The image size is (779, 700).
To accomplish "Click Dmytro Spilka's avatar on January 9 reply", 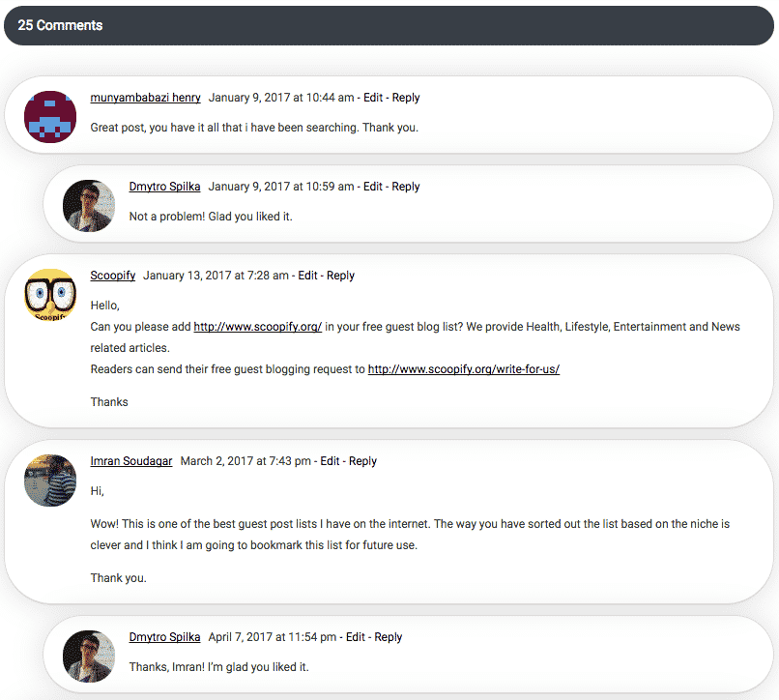I will [89, 206].
